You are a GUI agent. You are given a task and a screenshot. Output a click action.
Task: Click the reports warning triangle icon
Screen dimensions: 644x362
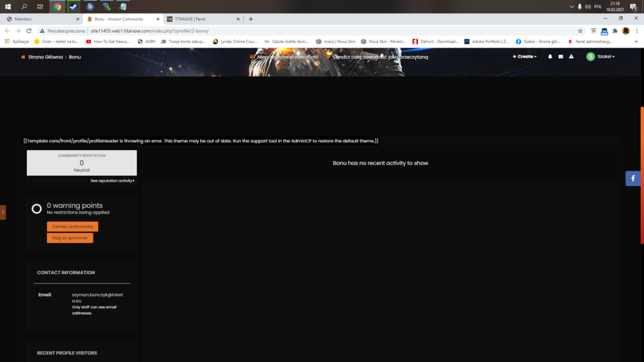pos(571,57)
